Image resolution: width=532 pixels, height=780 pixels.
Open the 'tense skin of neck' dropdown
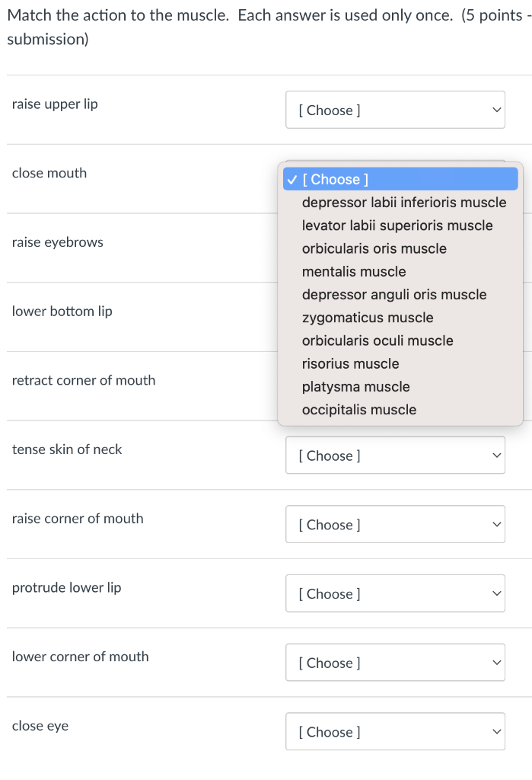(395, 456)
